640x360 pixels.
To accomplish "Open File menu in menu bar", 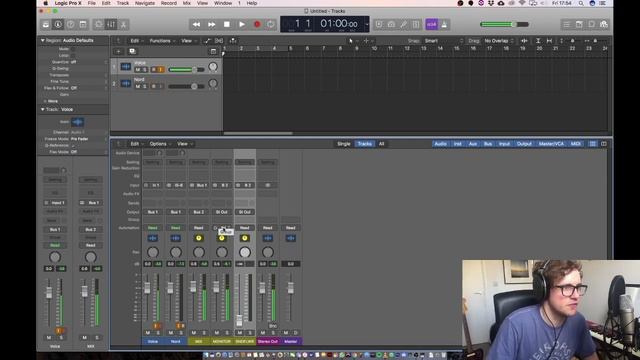I will pyautogui.click(x=91, y=3).
